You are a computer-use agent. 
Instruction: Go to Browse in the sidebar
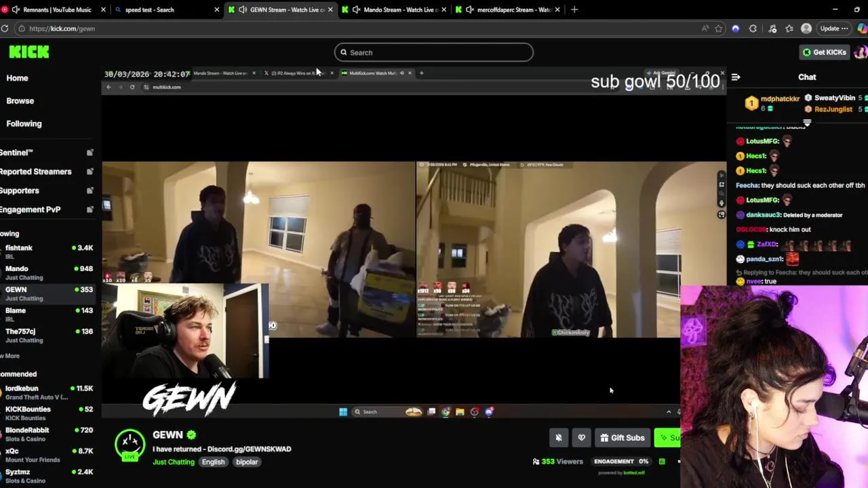(20, 101)
